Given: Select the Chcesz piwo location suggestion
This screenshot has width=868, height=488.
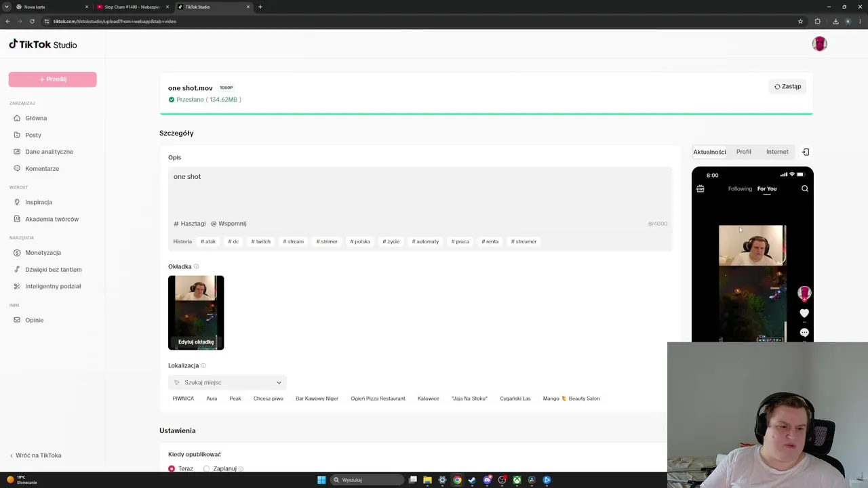Looking at the screenshot, I should tap(269, 399).
